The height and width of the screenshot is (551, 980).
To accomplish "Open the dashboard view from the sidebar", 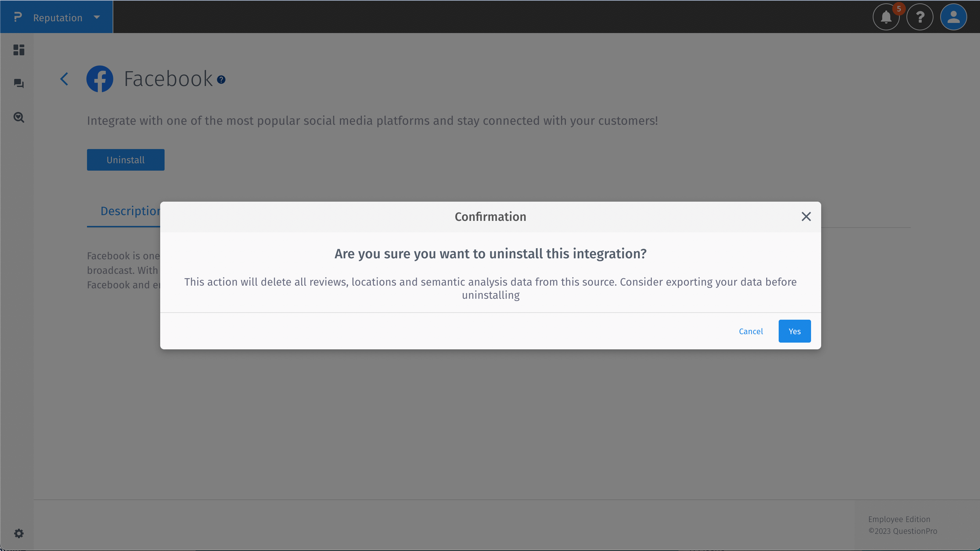I will pyautogui.click(x=18, y=50).
